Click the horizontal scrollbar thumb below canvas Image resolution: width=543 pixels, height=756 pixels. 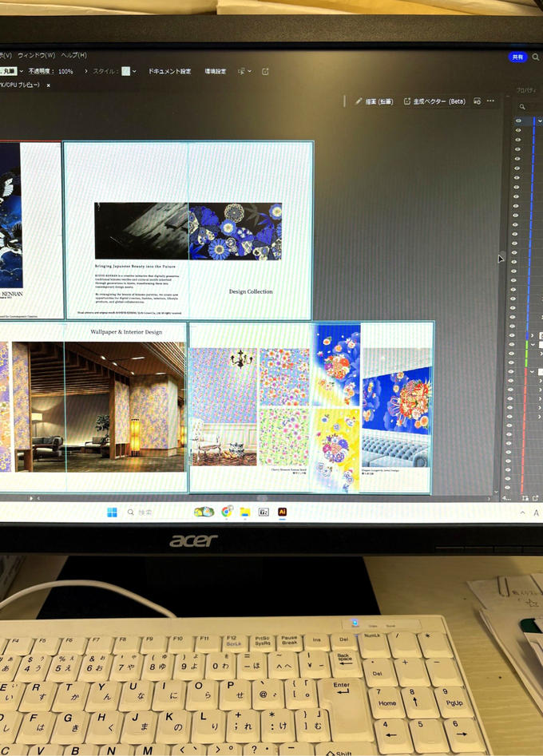tap(263, 498)
